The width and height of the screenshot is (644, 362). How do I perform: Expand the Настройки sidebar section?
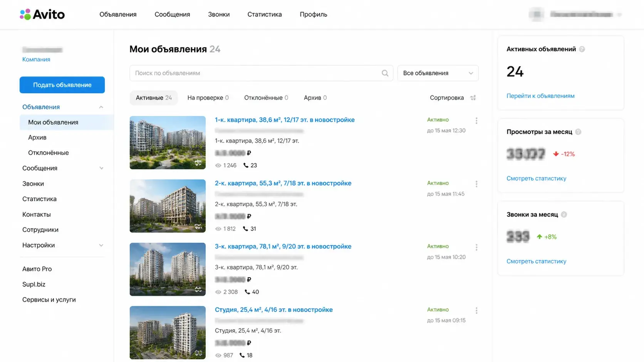coord(101,245)
